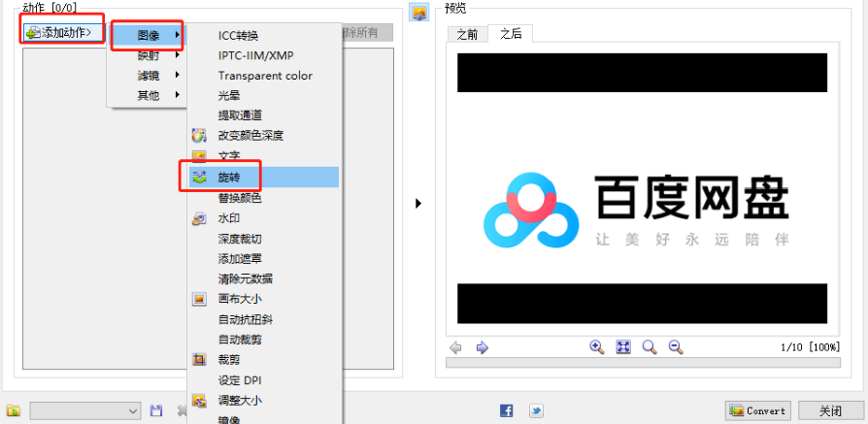Open the Twitter share icon
This screenshot has width=868, height=424.
(x=536, y=410)
